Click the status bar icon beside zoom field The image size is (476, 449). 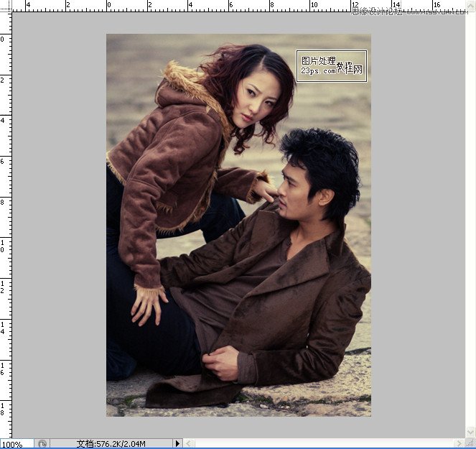tap(42, 444)
